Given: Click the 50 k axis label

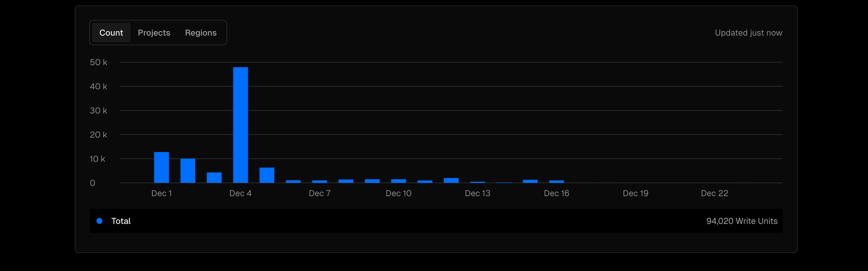Looking at the screenshot, I should coord(98,62).
